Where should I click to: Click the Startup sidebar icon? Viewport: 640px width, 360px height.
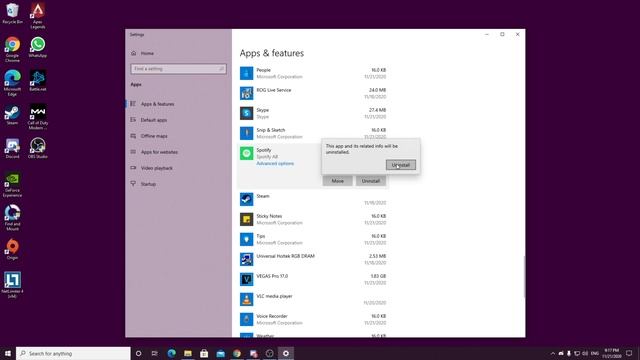133,184
